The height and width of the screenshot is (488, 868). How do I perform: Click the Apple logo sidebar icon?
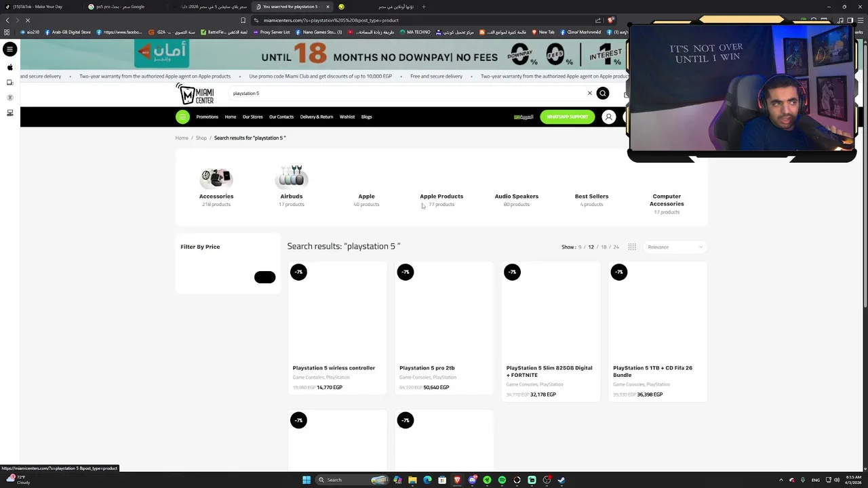point(9,67)
